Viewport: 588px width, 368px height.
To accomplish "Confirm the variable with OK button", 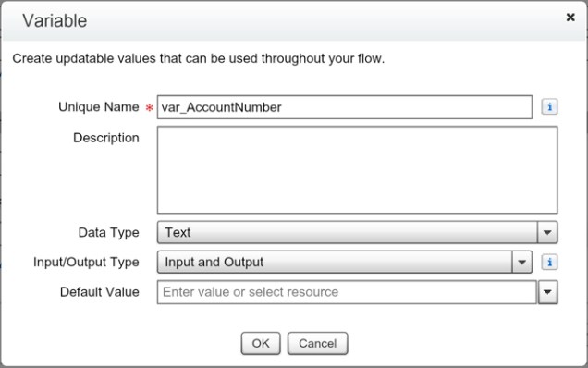I will [x=261, y=343].
